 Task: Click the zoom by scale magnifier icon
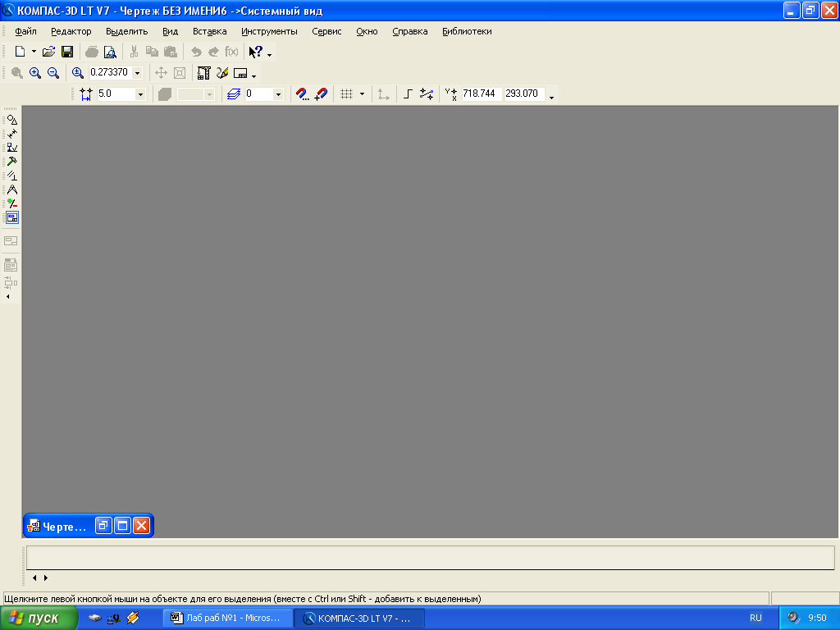[78, 73]
